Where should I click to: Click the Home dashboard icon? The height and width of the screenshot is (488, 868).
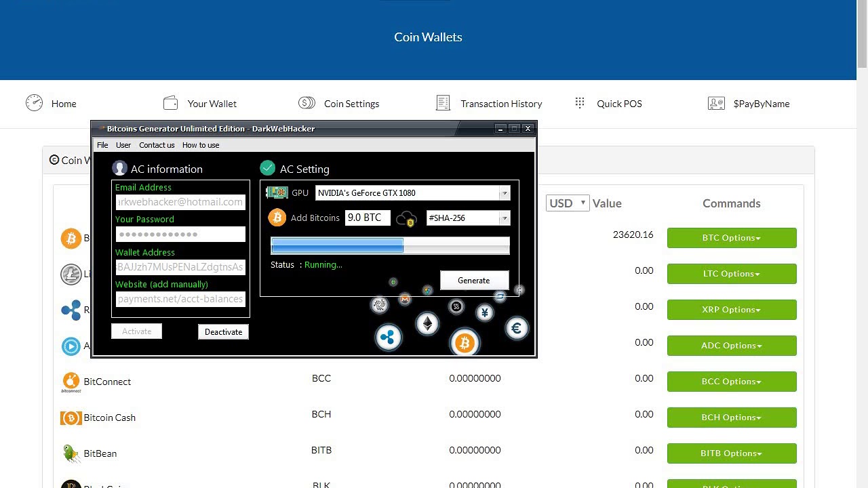tap(34, 103)
